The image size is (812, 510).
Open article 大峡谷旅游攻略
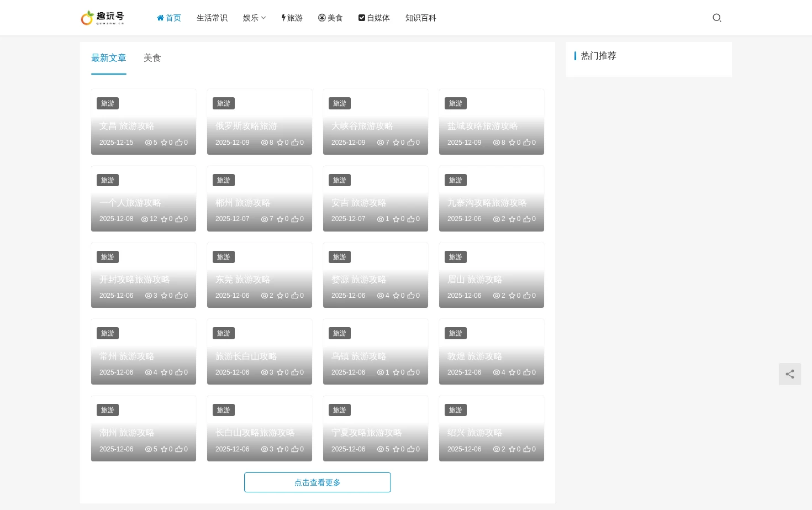[362, 127]
